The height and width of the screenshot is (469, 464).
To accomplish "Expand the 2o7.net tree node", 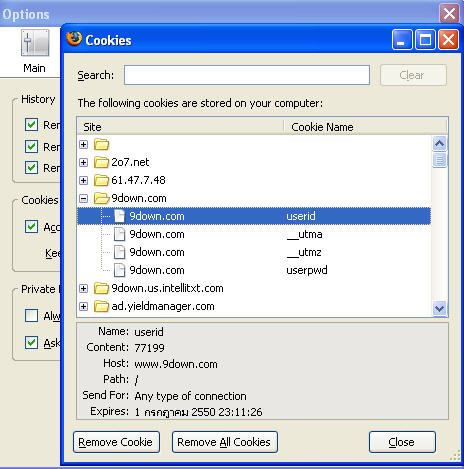I will (84, 163).
